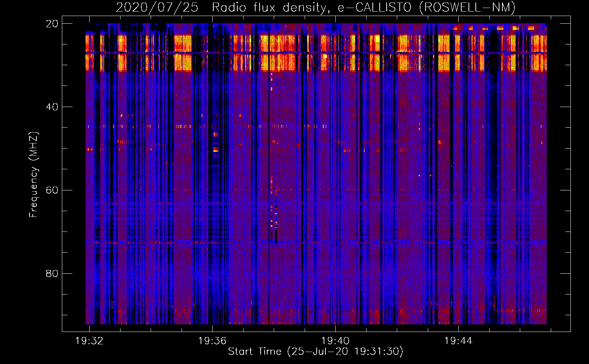589x364 pixels.
Task: Click the 60 frequency tick label
Action: (52, 190)
